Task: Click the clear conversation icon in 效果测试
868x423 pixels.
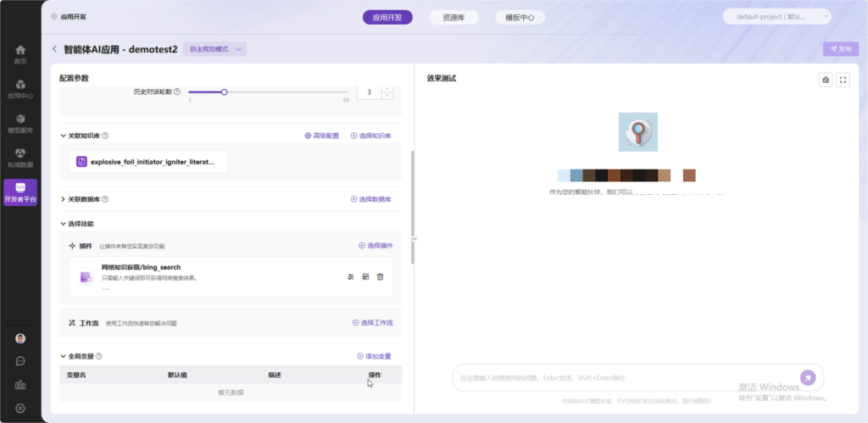Action: click(x=826, y=80)
